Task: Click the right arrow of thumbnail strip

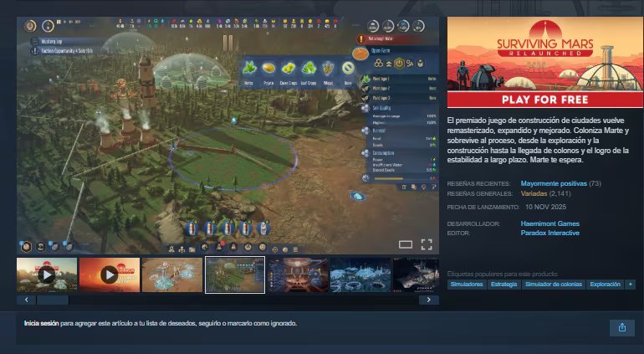Action: (429, 300)
